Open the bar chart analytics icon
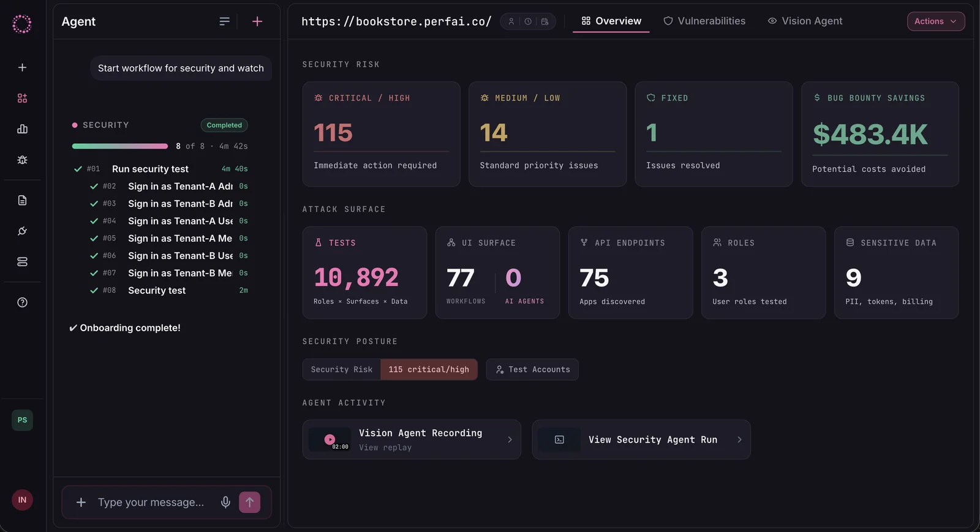This screenshot has height=532, width=980. coord(22,129)
